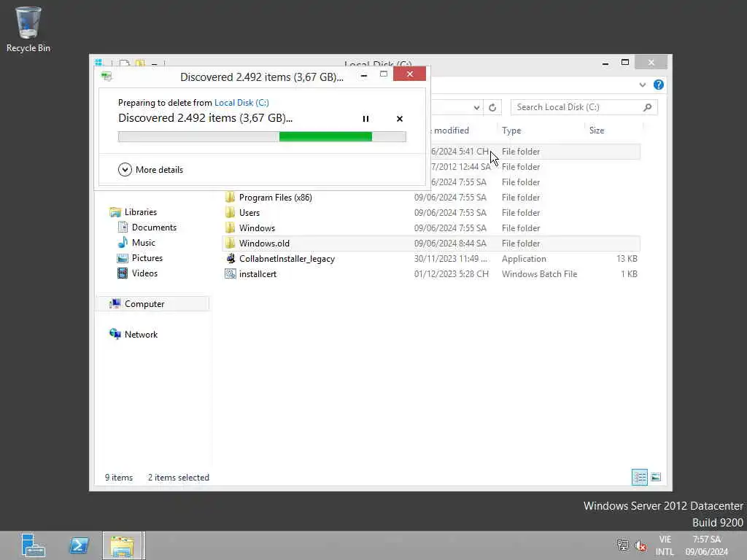This screenshot has height=560, width=747.
Task: Select the CollabnetInstaller_legacy application
Action: click(287, 259)
